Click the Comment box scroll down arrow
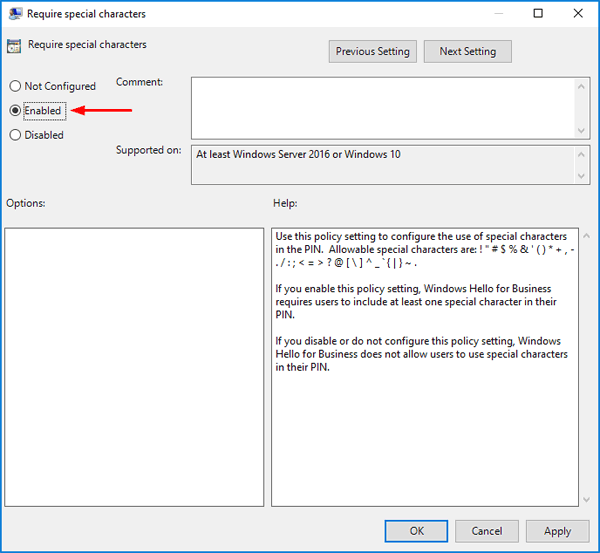 click(581, 130)
